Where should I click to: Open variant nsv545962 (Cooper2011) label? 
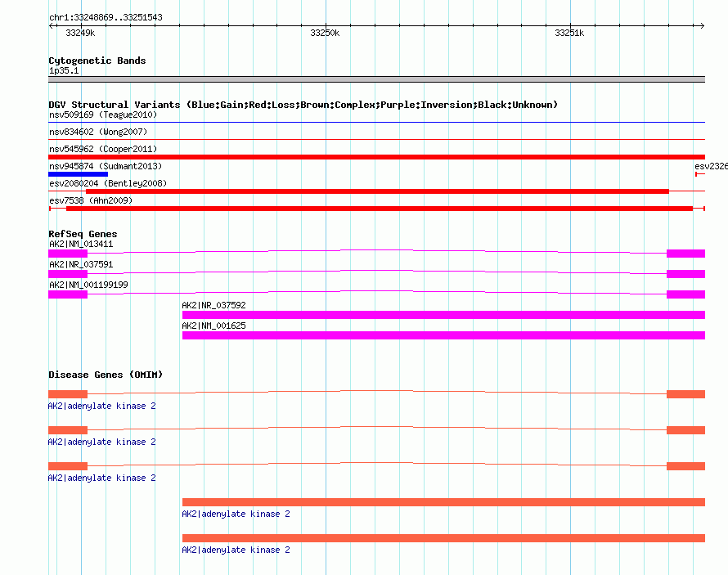click(103, 149)
